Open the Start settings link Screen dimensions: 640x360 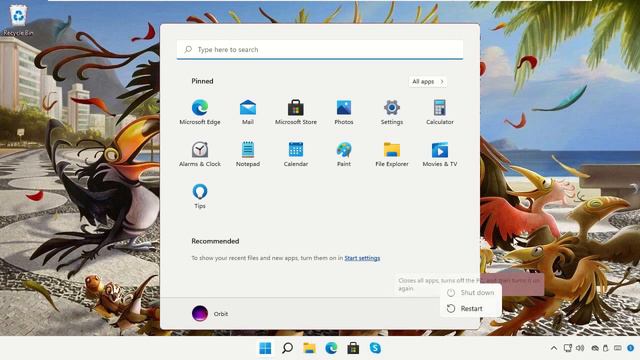coord(362,258)
